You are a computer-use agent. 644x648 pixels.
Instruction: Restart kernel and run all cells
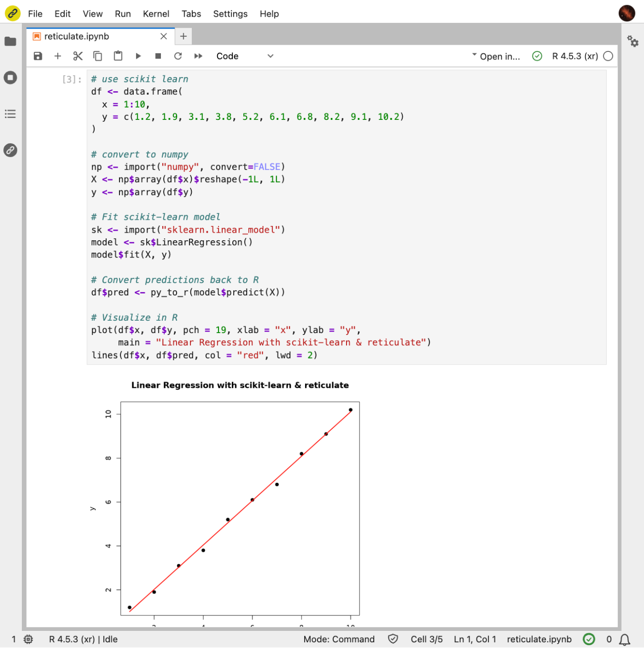coord(198,56)
